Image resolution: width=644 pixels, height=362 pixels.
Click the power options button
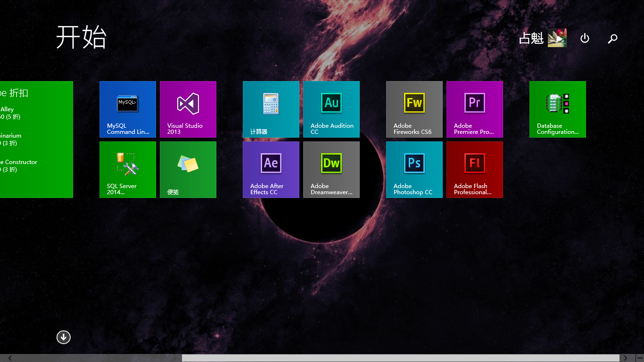[585, 38]
